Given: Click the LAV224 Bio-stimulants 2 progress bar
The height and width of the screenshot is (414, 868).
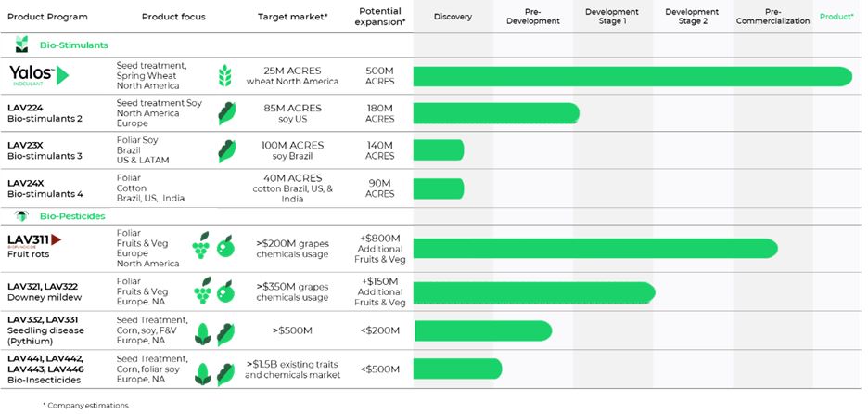Looking at the screenshot, I should (496, 113).
